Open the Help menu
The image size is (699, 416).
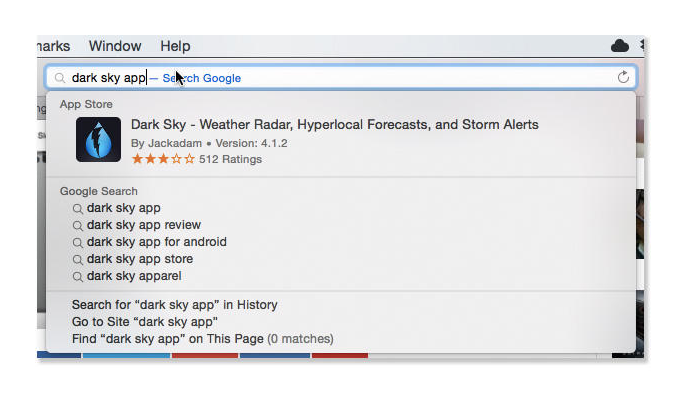point(175,46)
